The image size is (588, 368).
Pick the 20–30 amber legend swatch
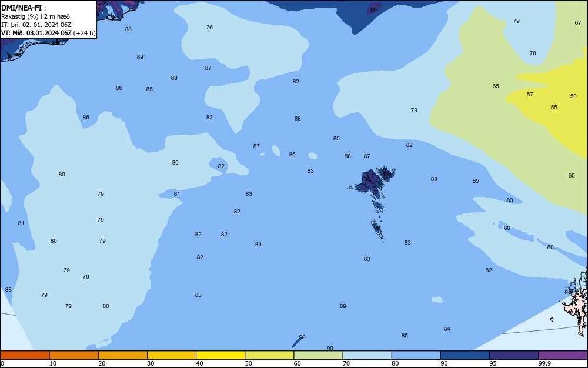pyautogui.click(x=123, y=355)
